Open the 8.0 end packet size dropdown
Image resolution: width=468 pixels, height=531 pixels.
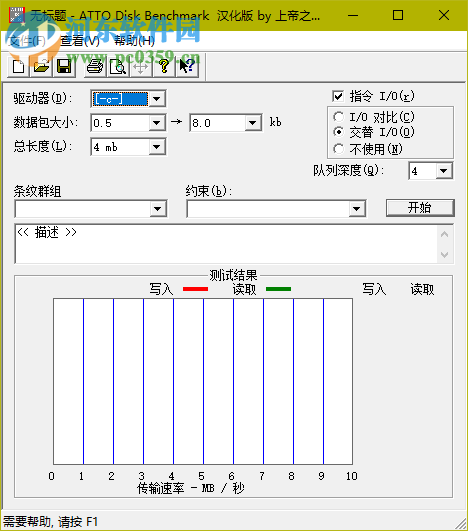[253, 123]
